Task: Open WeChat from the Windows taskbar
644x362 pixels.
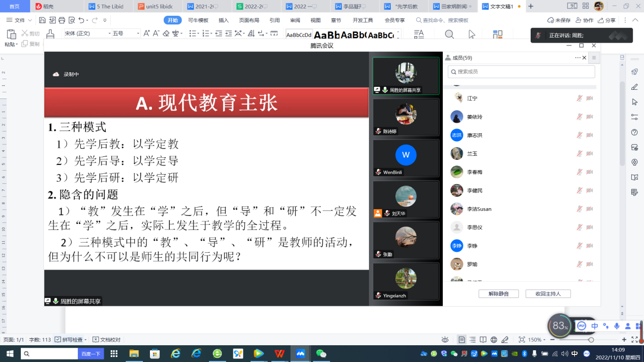Action: click(321, 353)
